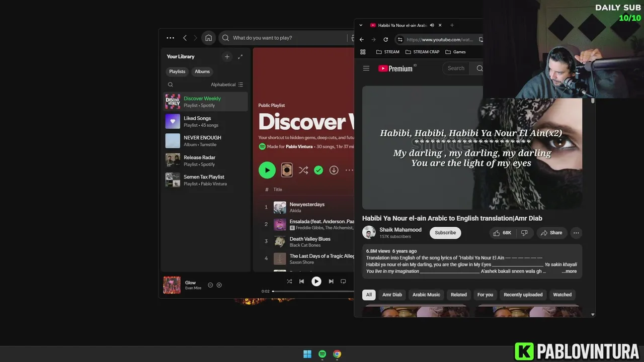Subscribe to Shaik Mahamood
Screen dimensions: 644x362
pos(445,233)
